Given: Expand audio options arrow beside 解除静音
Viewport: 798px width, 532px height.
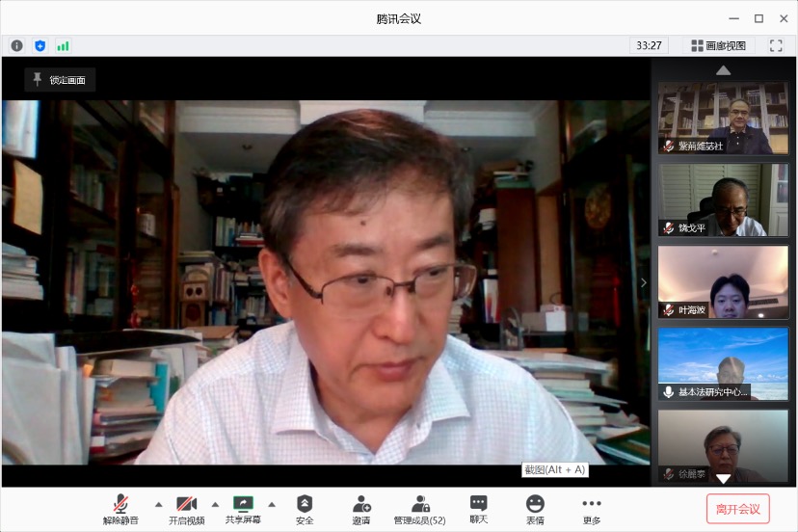Looking at the screenshot, I should [x=158, y=504].
